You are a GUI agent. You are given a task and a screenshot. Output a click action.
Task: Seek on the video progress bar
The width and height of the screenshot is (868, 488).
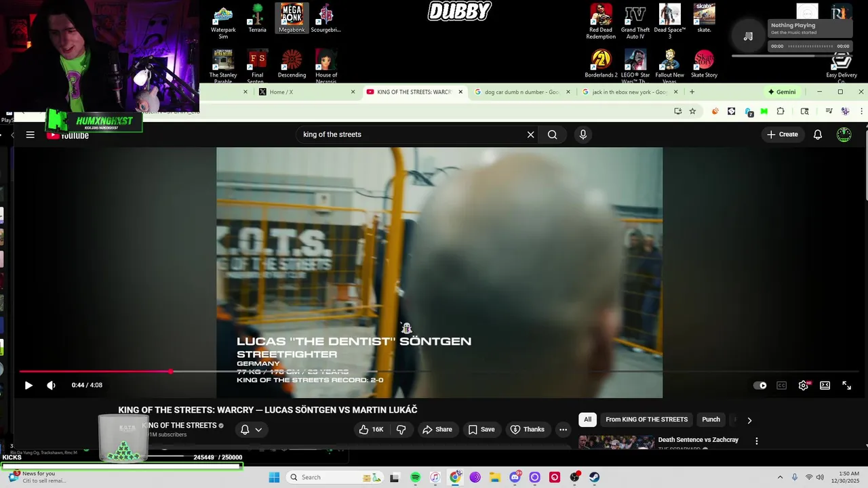click(x=439, y=371)
